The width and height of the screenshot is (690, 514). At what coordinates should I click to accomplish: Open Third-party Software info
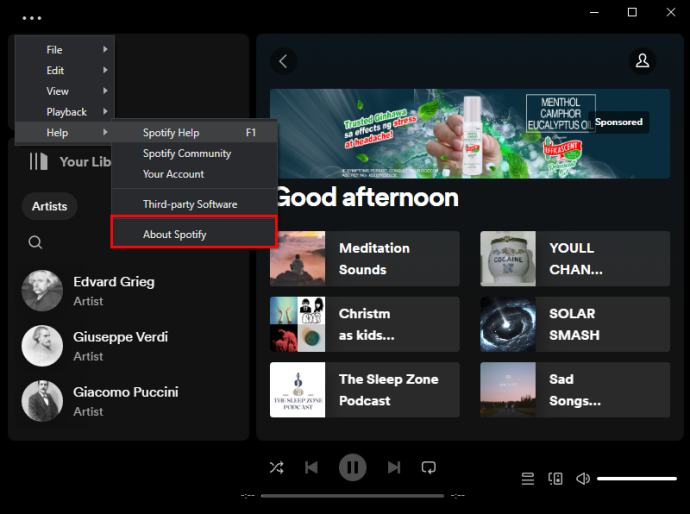[x=194, y=204]
